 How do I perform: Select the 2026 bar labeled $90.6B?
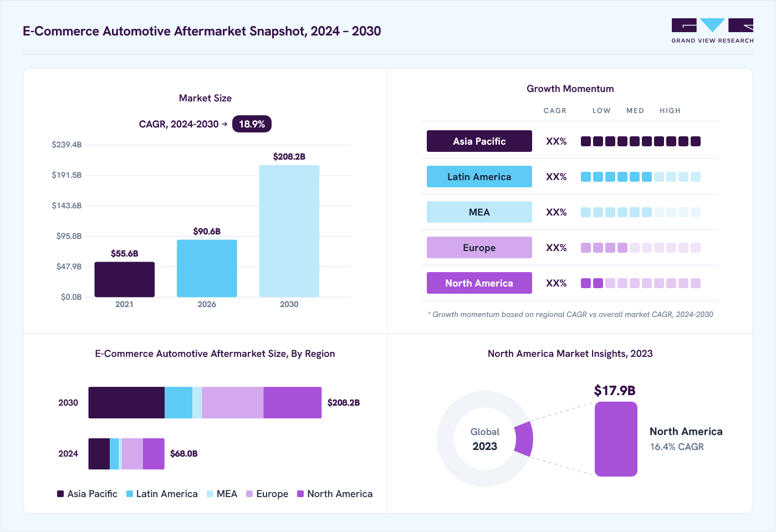tap(207, 268)
